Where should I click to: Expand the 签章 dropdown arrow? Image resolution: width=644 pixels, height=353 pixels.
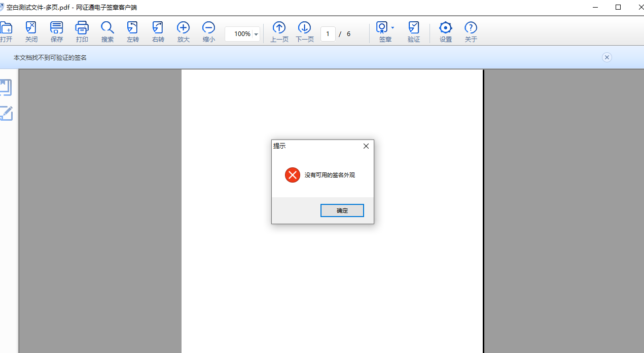[x=392, y=28]
